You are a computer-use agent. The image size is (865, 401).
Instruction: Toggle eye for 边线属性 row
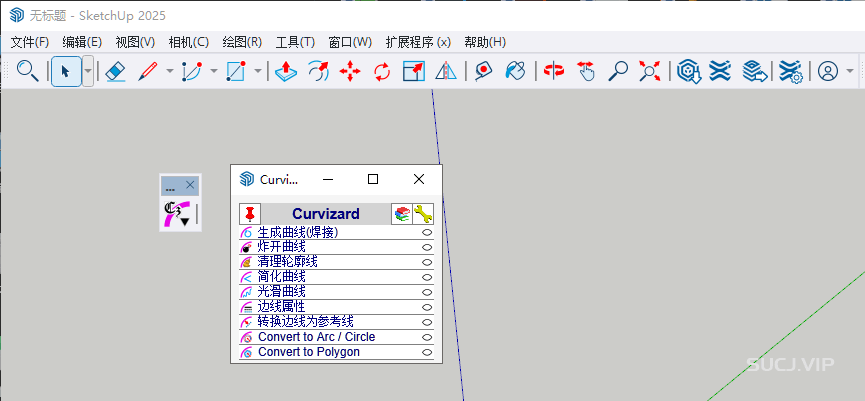tap(426, 307)
